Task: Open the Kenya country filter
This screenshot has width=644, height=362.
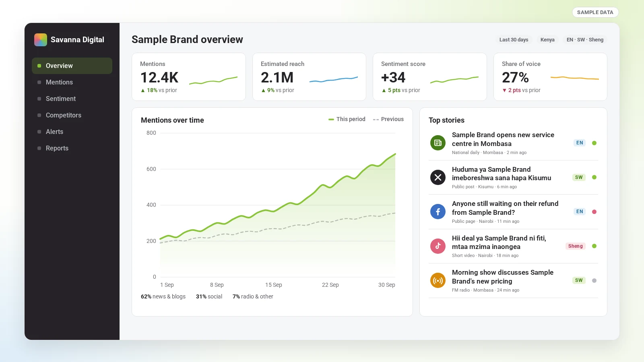Action: pyautogui.click(x=547, y=40)
